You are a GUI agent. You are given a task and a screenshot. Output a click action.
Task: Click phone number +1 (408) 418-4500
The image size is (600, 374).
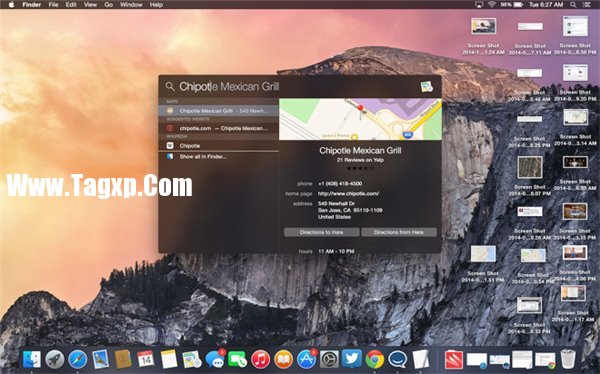tap(340, 183)
